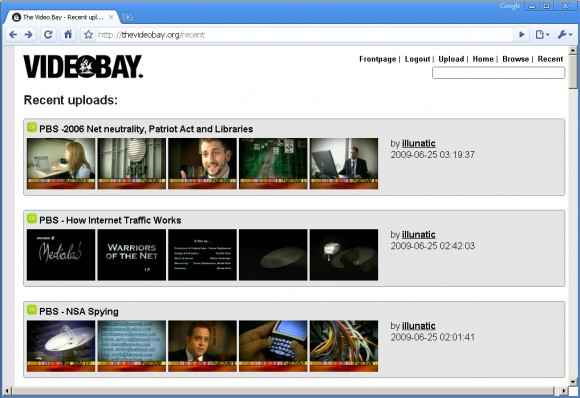Open a new tab with plus button
The image size is (580, 398).
[127, 17]
